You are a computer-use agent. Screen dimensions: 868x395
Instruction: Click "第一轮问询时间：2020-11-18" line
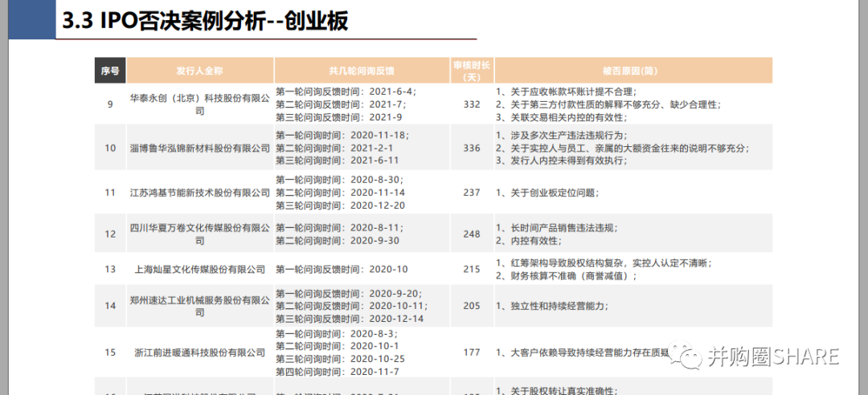342,135
